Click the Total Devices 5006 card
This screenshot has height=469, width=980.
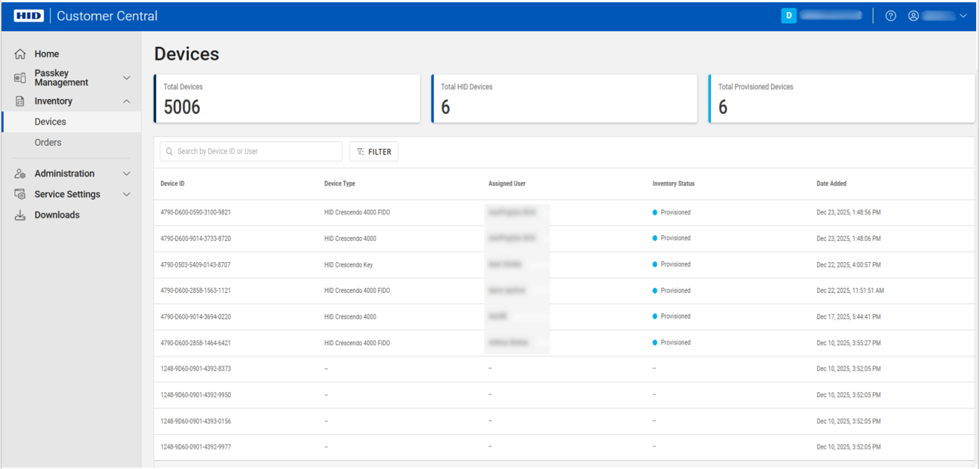click(x=287, y=98)
